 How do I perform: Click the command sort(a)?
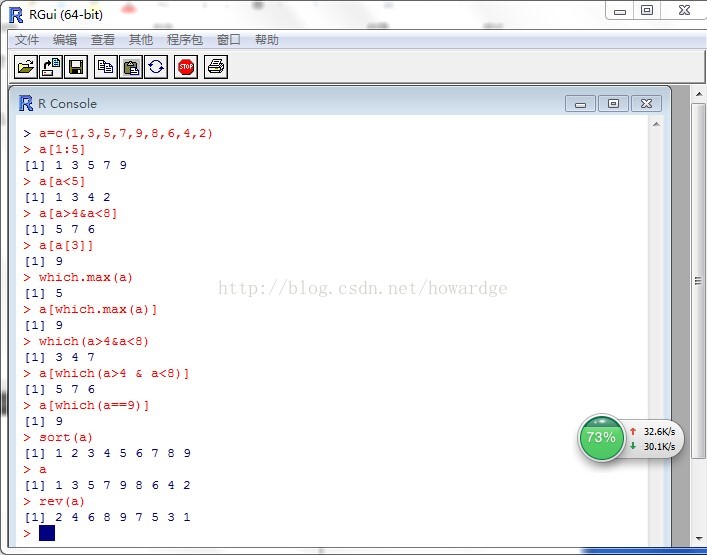(66, 437)
